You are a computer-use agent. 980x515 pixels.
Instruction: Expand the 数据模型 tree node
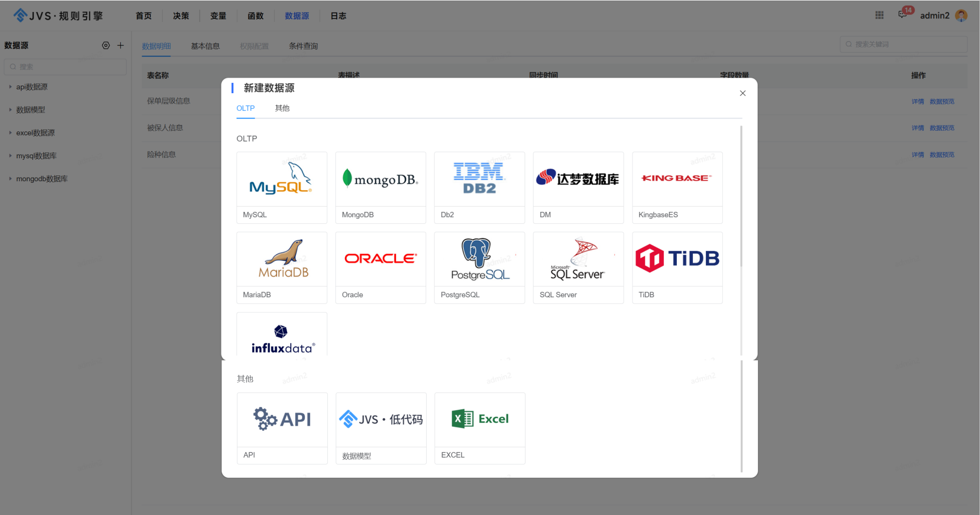coord(10,110)
